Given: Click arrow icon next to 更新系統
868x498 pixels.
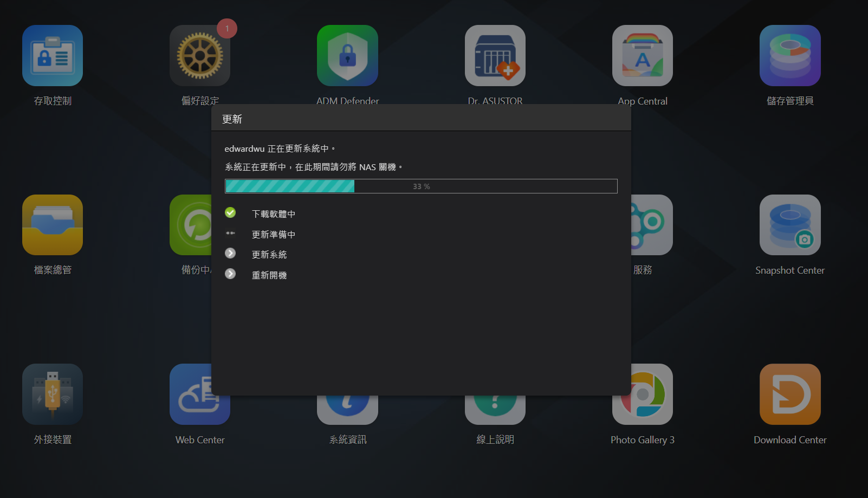Looking at the screenshot, I should pos(230,254).
